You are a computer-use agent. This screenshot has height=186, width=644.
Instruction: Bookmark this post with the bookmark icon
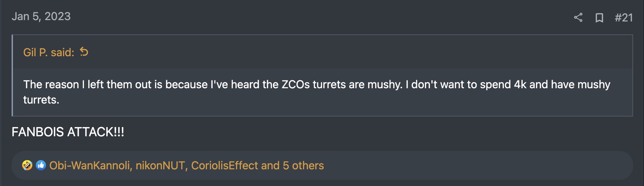[599, 17]
